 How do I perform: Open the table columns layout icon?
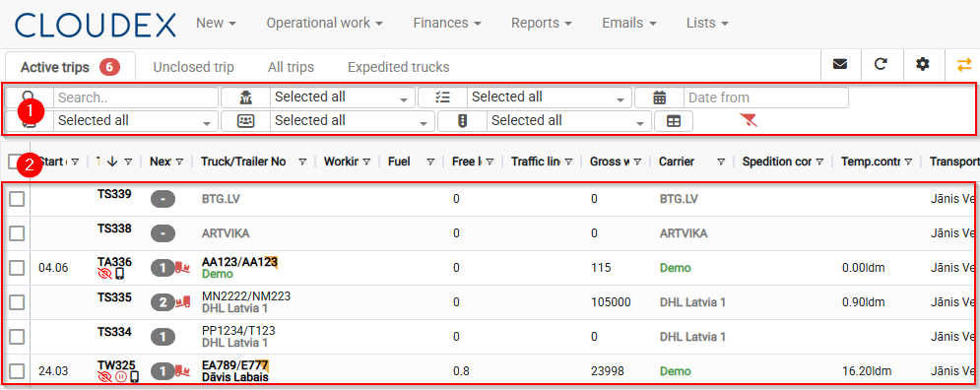[x=674, y=121]
